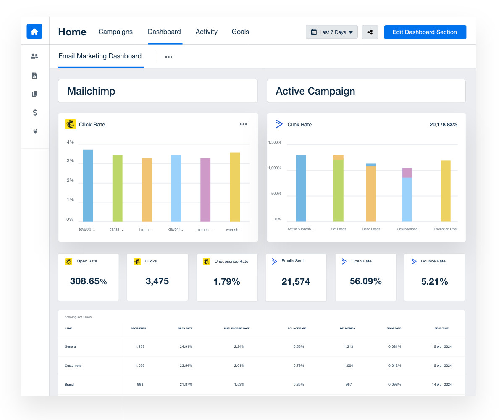504x420 pixels.
Task: Open the plug integrations sidebar icon
Action: pos(35,131)
